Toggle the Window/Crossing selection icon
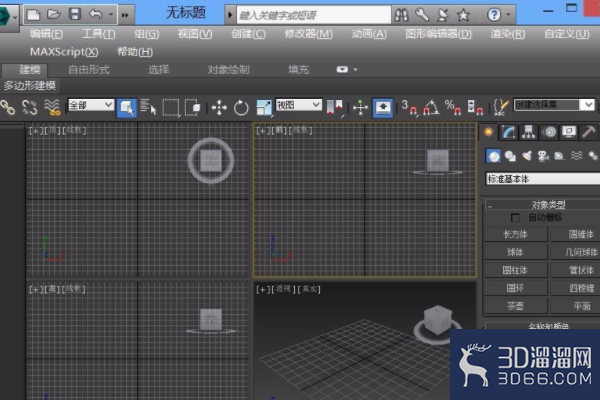This screenshot has height=400, width=600. coord(192,108)
